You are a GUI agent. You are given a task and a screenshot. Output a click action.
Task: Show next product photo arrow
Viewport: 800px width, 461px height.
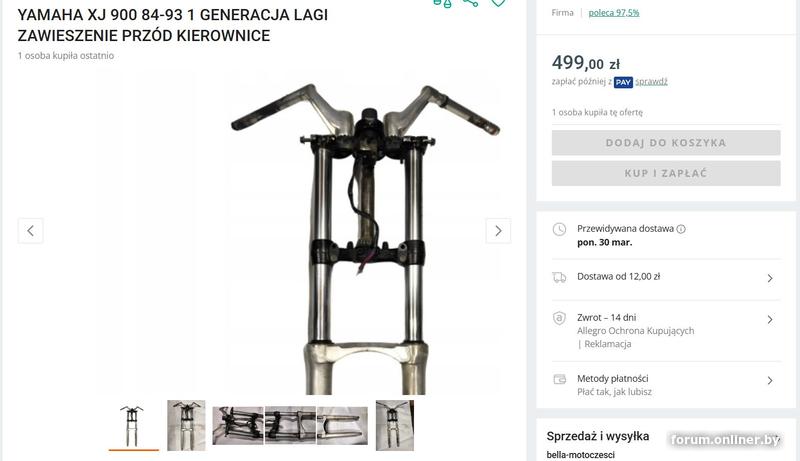(x=498, y=231)
